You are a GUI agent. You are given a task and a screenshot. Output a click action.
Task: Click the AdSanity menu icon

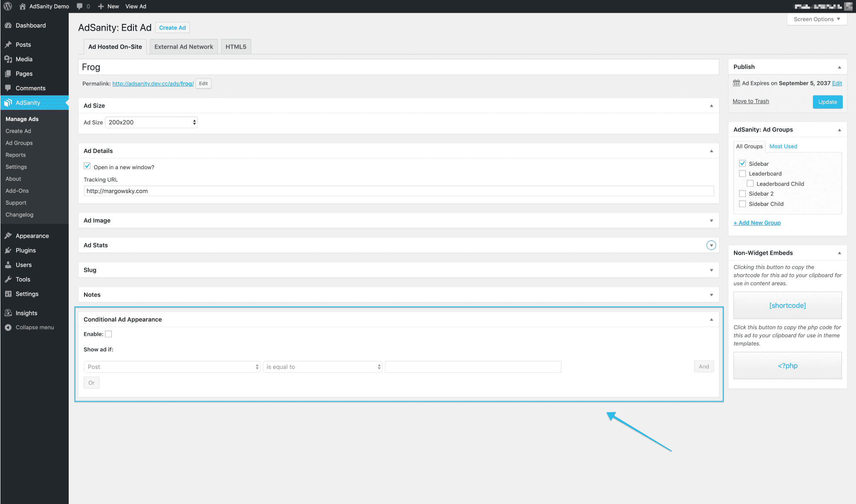[8, 102]
